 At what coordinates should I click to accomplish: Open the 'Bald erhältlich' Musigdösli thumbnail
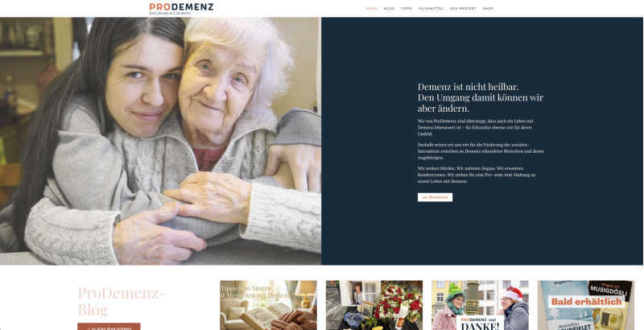(586, 305)
